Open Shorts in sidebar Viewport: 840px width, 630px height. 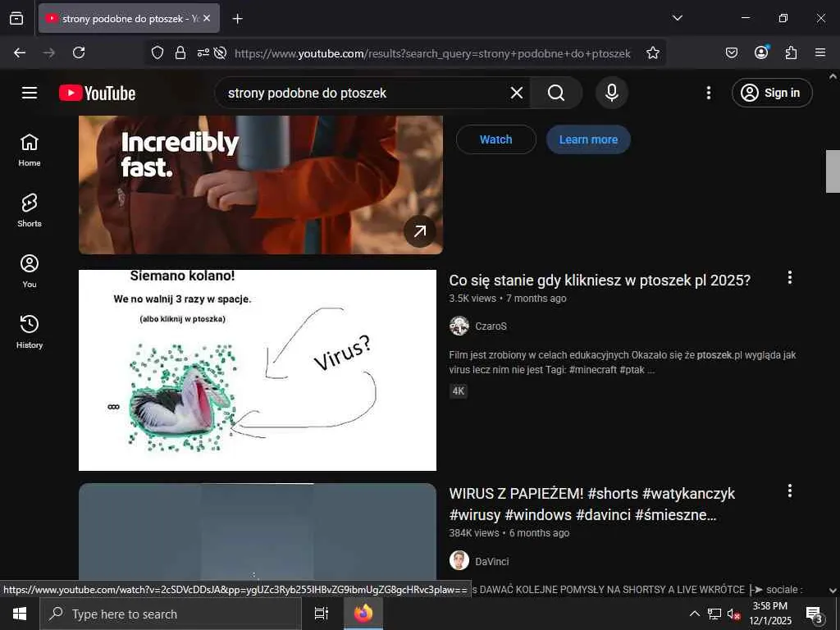[x=30, y=211]
